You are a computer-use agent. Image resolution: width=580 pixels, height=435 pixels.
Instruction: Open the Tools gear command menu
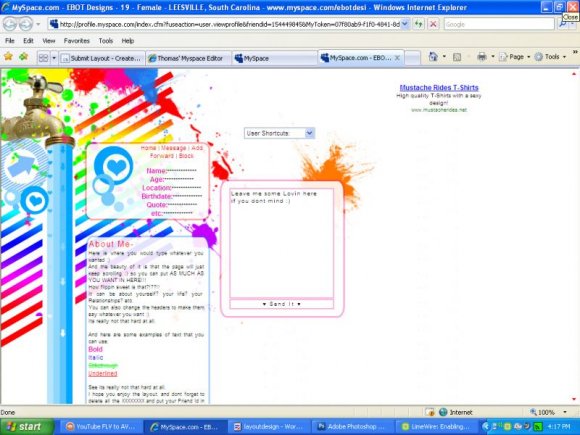coord(550,57)
